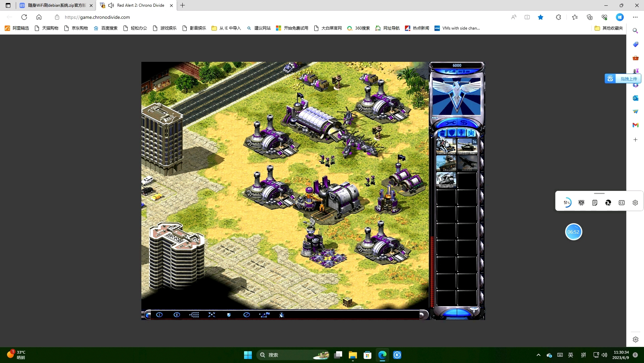Open the Outlook icon in Edge sidebar

(x=635, y=98)
